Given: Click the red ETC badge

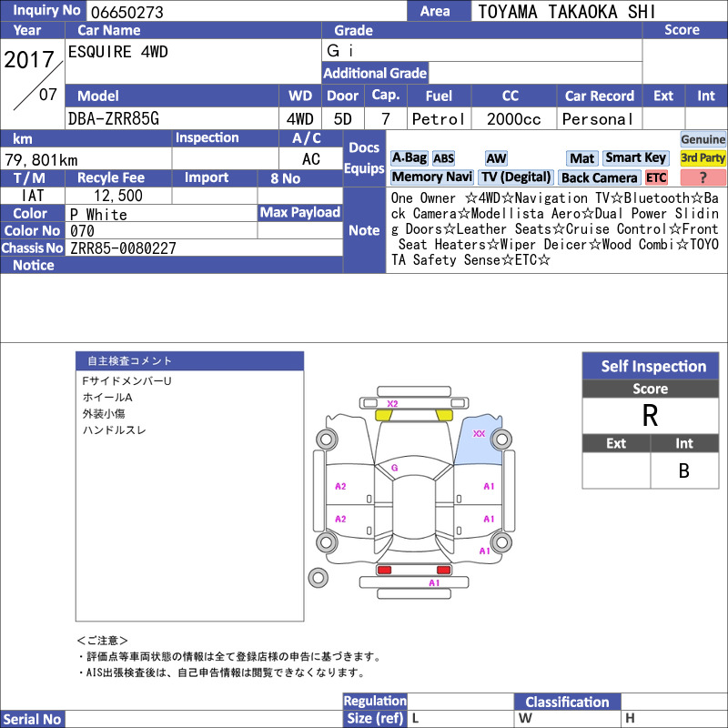Looking at the screenshot, I should coord(656,177).
